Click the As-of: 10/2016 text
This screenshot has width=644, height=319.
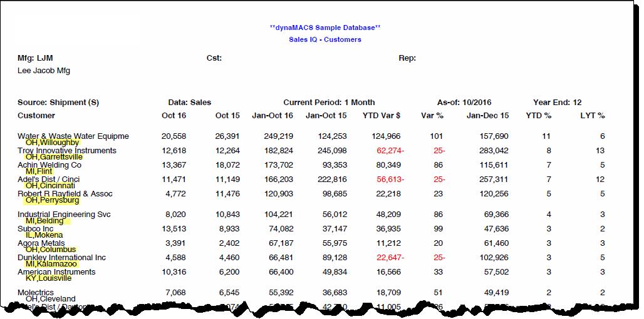(x=464, y=103)
